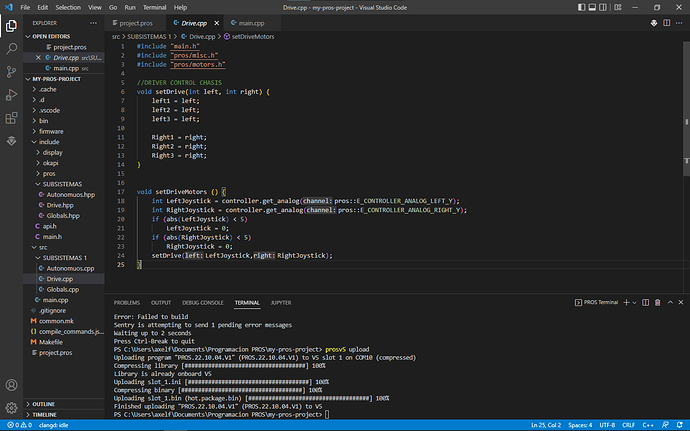Open the File menu
This screenshot has width=690, height=431.
[x=26, y=7]
